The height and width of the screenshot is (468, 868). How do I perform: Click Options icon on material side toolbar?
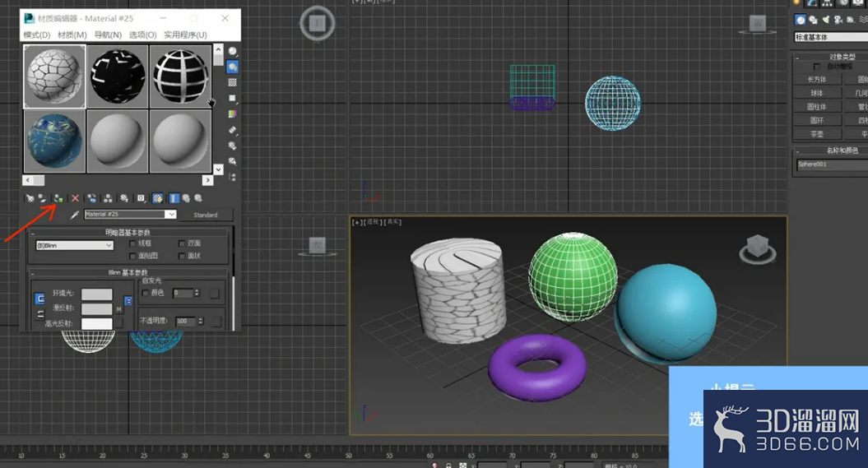233,146
